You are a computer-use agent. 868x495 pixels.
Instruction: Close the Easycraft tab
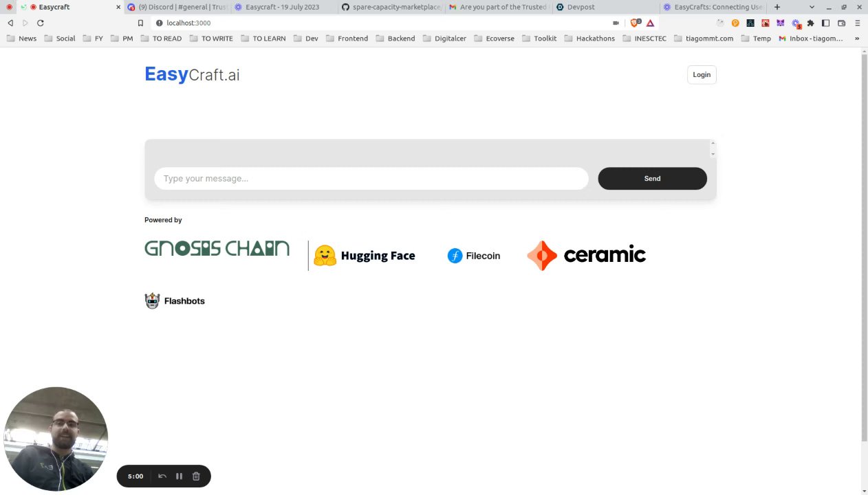point(118,7)
